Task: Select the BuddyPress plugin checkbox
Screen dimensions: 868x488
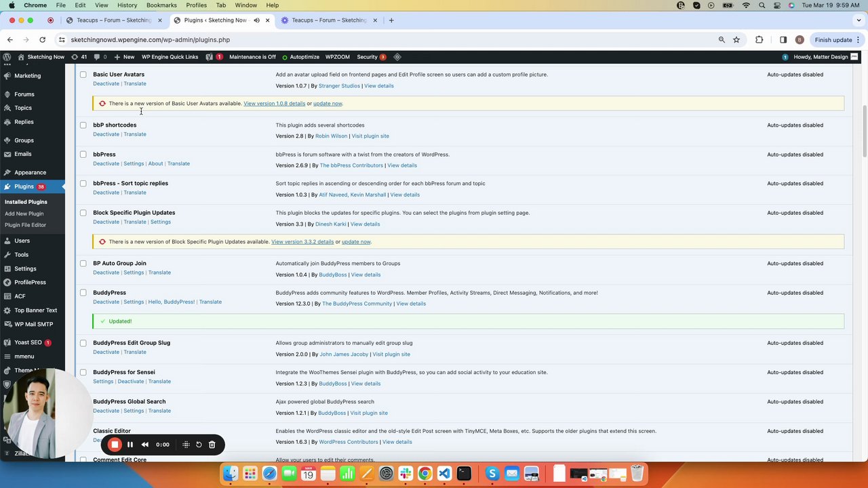Action: pos(83,293)
